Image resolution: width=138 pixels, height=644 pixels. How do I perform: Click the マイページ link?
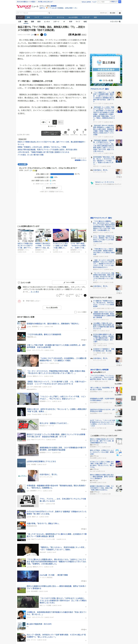(103, 13)
